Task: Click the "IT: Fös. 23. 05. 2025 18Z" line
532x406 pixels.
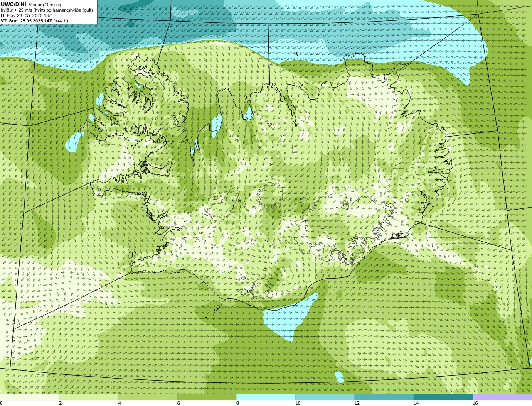Action: coord(26,15)
